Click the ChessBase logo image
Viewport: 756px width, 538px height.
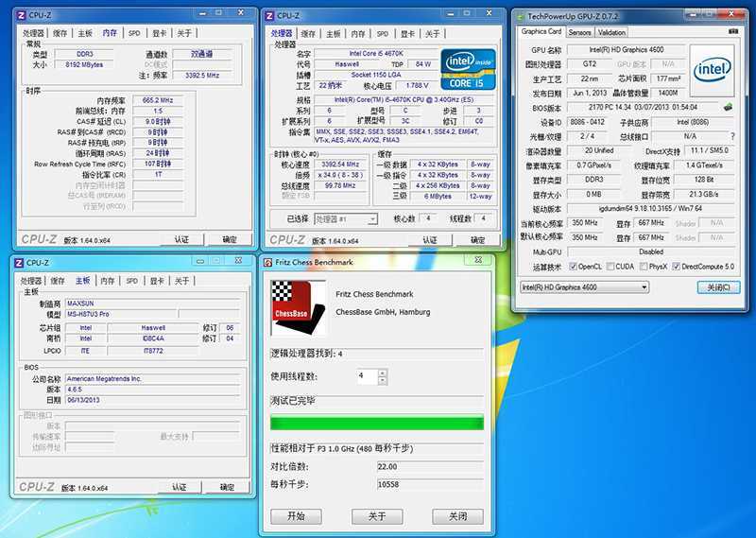299,307
